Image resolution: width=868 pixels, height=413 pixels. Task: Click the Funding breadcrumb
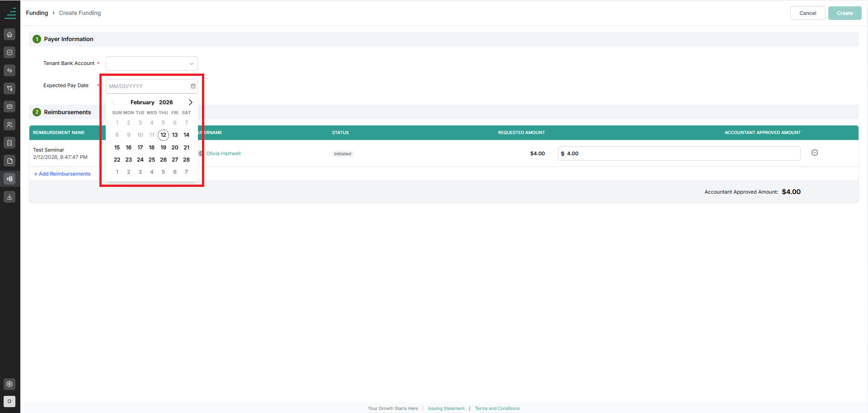[37, 13]
